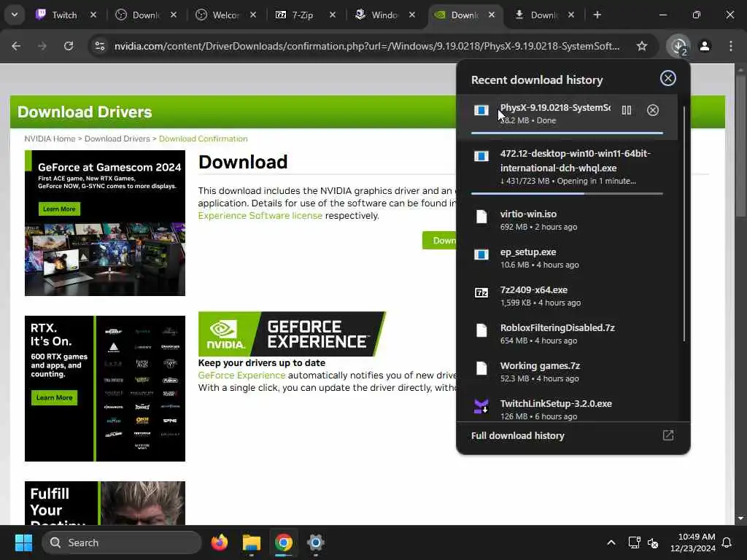Screen dimensions: 747x560
Task: Click the 7z file icon beside 7z2409-x64.exe
Action: pos(481,292)
